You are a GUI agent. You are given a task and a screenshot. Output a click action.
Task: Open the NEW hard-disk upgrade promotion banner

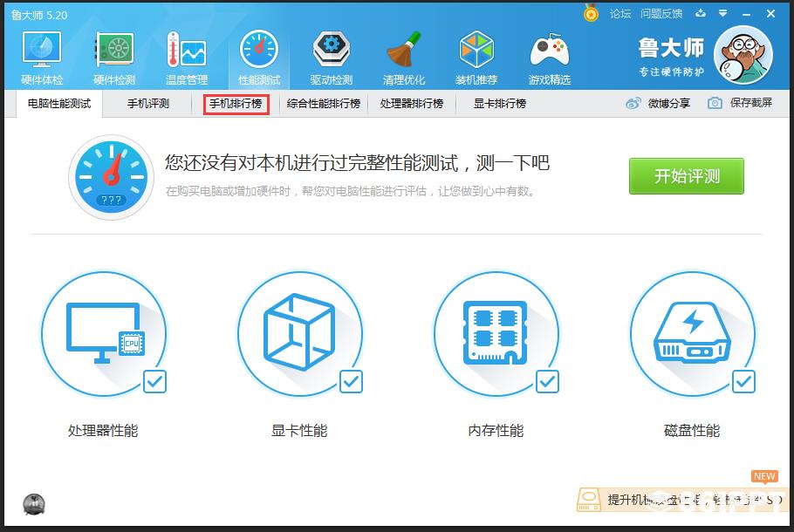coord(682,500)
